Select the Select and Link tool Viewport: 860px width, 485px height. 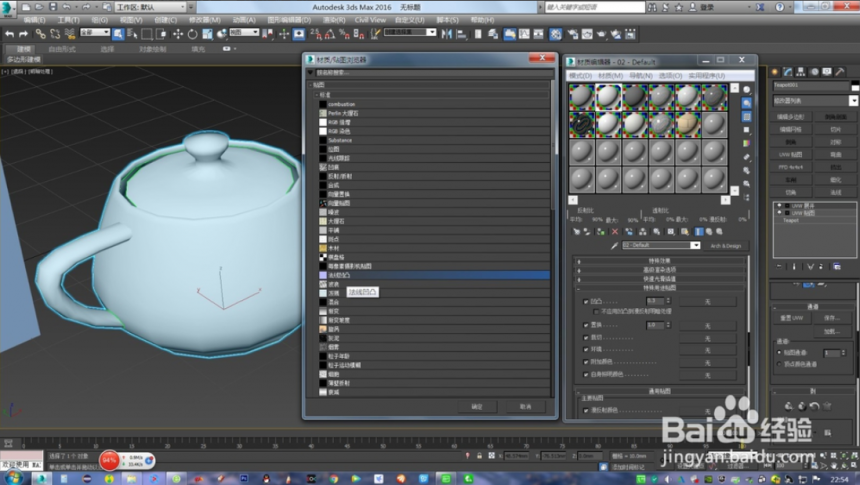(x=40, y=34)
